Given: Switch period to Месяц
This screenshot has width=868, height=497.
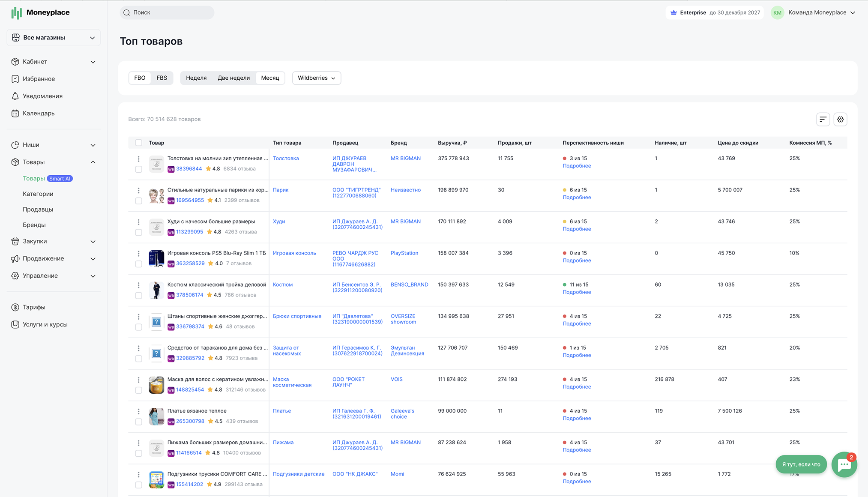Looking at the screenshot, I should coord(270,78).
